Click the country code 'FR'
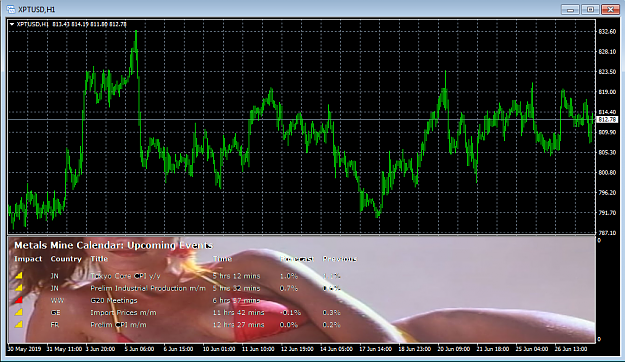 (x=55, y=325)
